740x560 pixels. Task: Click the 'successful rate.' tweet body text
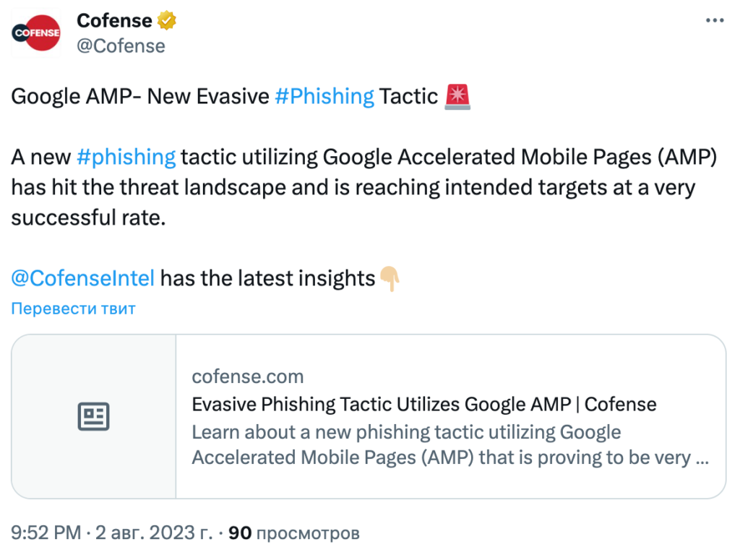88,217
